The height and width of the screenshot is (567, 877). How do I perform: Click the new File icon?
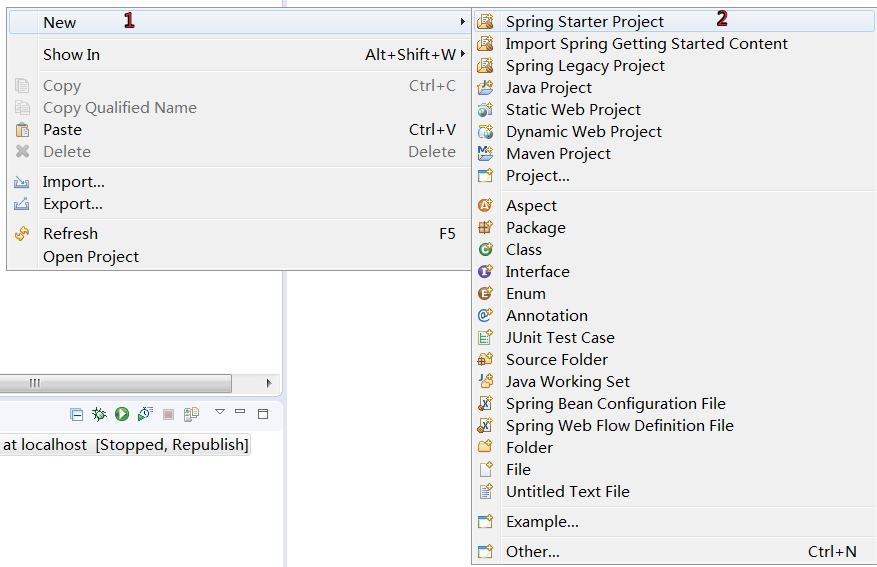pyautogui.click(x=485, y=469)
